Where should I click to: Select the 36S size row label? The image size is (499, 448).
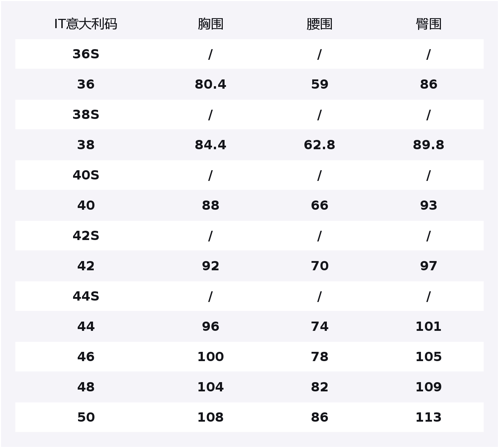(86, 54)
